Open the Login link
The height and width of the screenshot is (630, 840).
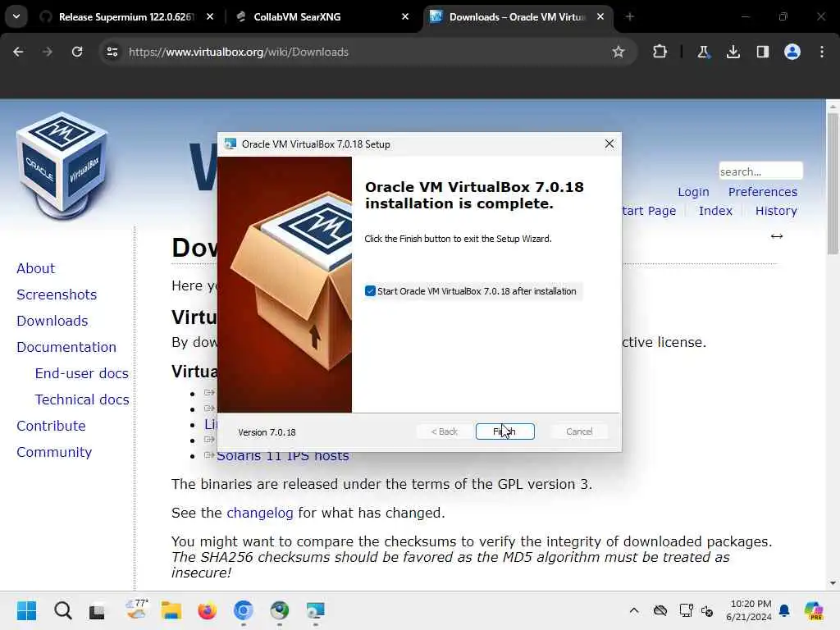pos(693,192)
